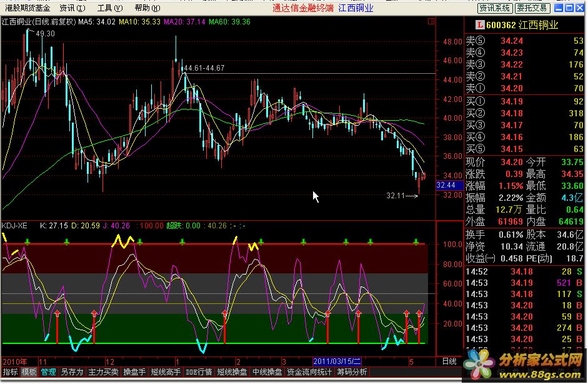
Task: Select the 主力买卖 tab
Action: coord(103,372)
